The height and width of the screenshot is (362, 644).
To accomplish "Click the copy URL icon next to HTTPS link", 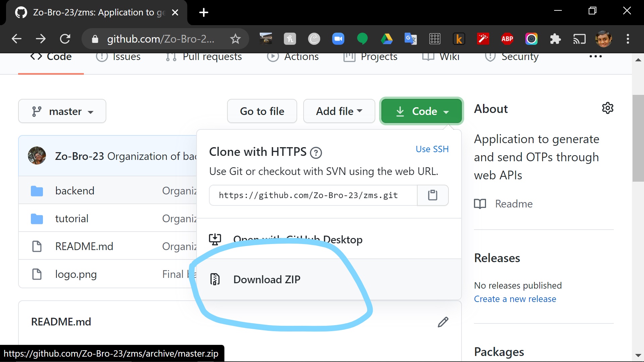I will (x=433, y=195).
